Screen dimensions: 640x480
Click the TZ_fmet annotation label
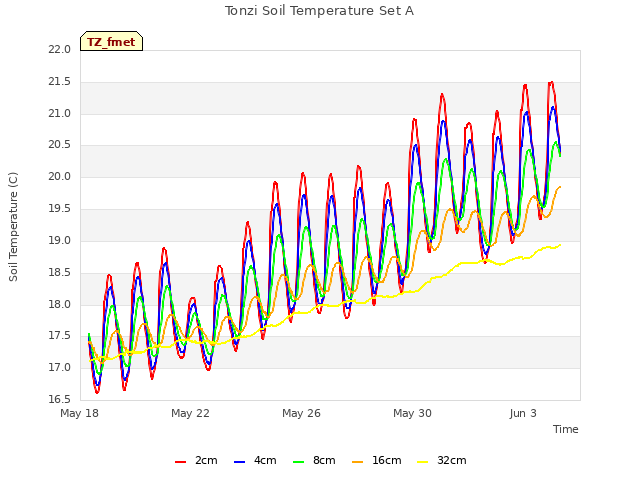(x=111, y=41)
